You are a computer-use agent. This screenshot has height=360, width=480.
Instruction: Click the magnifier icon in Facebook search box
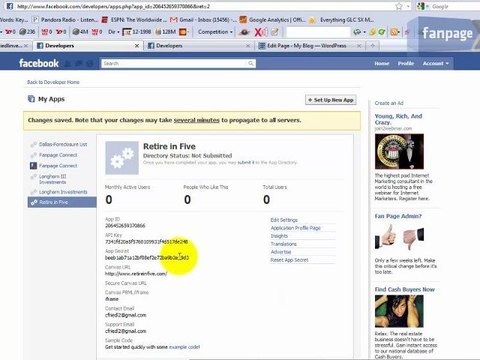pos(251,63)
